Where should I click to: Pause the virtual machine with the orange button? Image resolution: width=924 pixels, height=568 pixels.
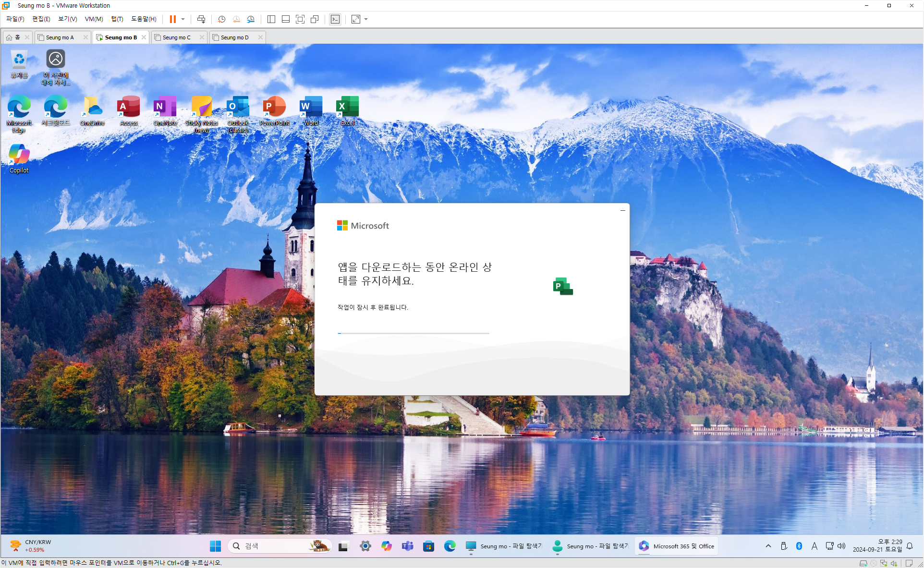172,19
